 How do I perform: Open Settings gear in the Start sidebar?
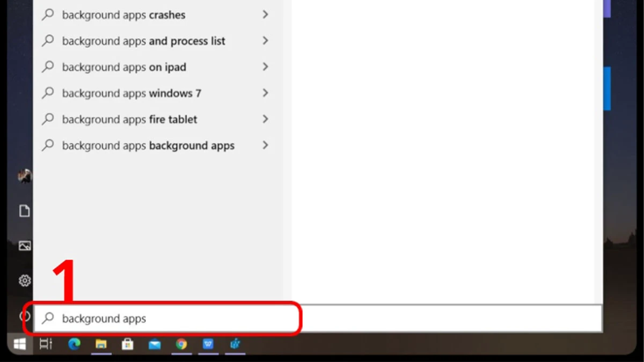(25, 280)
